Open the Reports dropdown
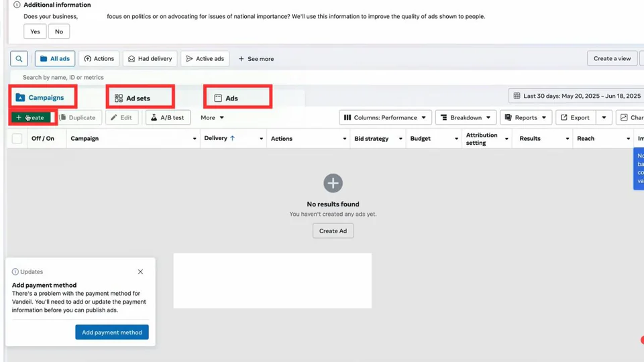644x362 pixels. (526, 117)
